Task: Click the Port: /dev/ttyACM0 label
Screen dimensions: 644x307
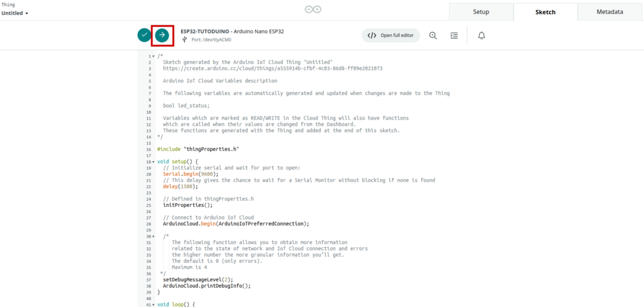Action: tap(211, 40)
